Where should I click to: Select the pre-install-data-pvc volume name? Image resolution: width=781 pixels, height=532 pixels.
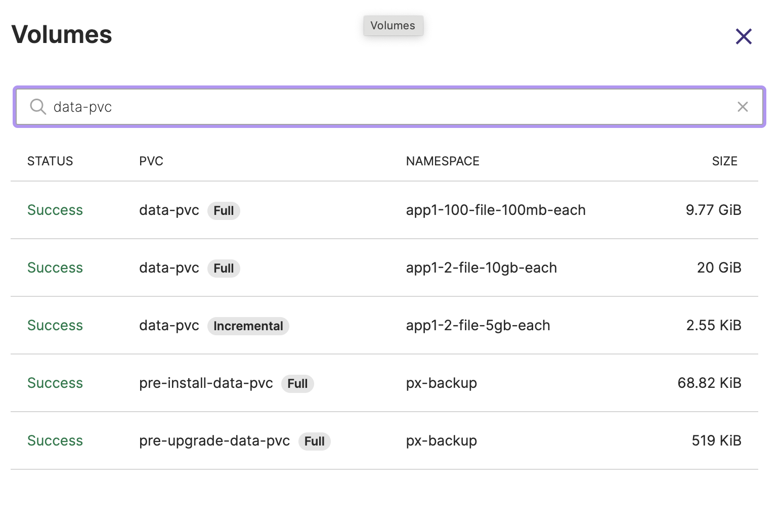point(206,383)
